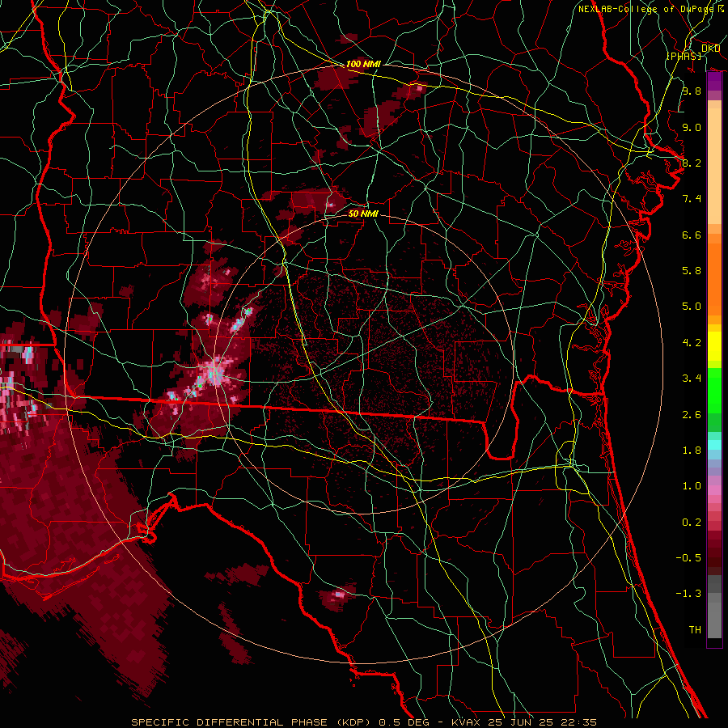The height and width of the screenshot is (728, 728).
Task: Click the -0.5 value on color scale
Action: click(x=688, y=558)
